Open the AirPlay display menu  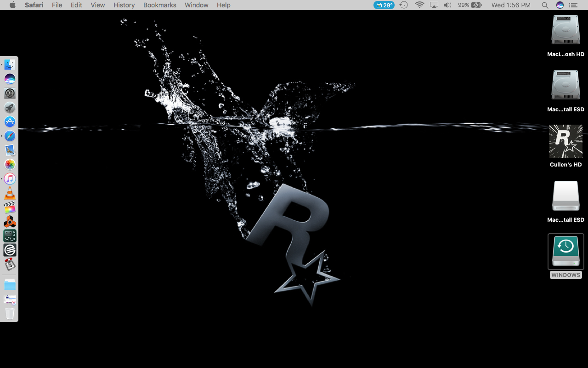434,5
